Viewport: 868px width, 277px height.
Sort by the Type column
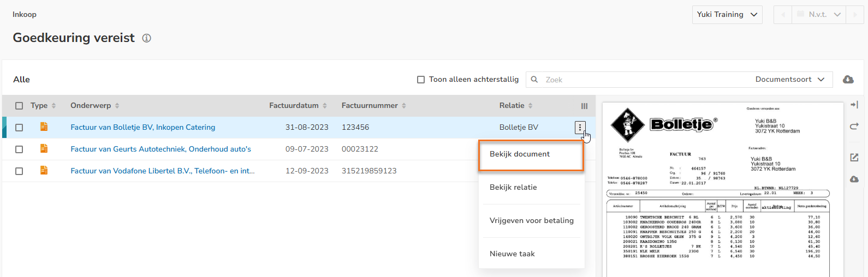43,106
